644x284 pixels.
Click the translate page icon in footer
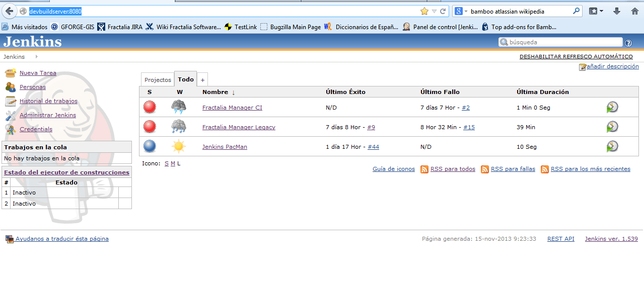coord(9,239)
